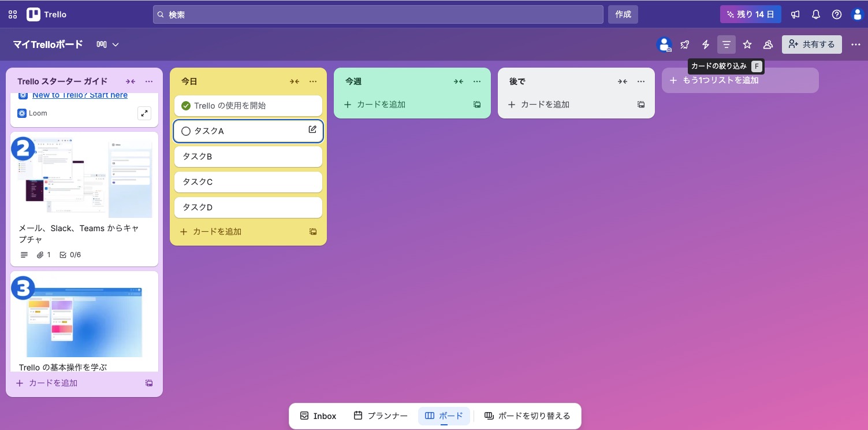Collapse the 今日 list

pos(295,81)
